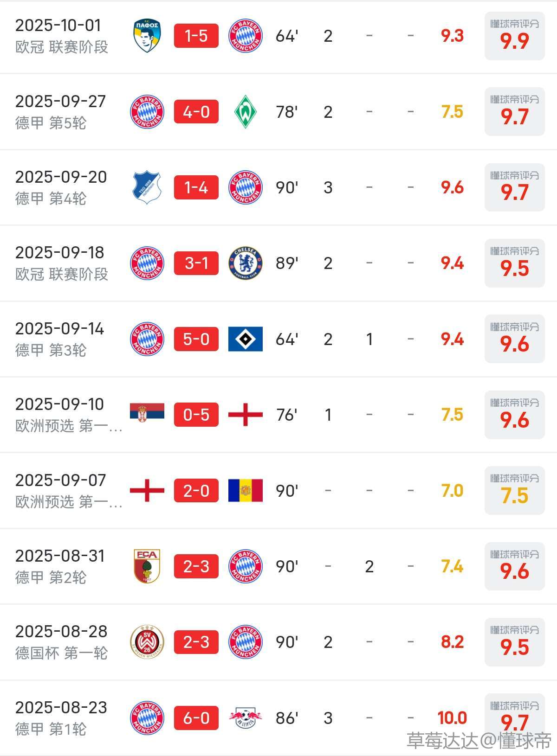Select the 2025-09-20 德甲 第4轮 match
This screenshot has width=557, height=756.
tap(61, 187)
